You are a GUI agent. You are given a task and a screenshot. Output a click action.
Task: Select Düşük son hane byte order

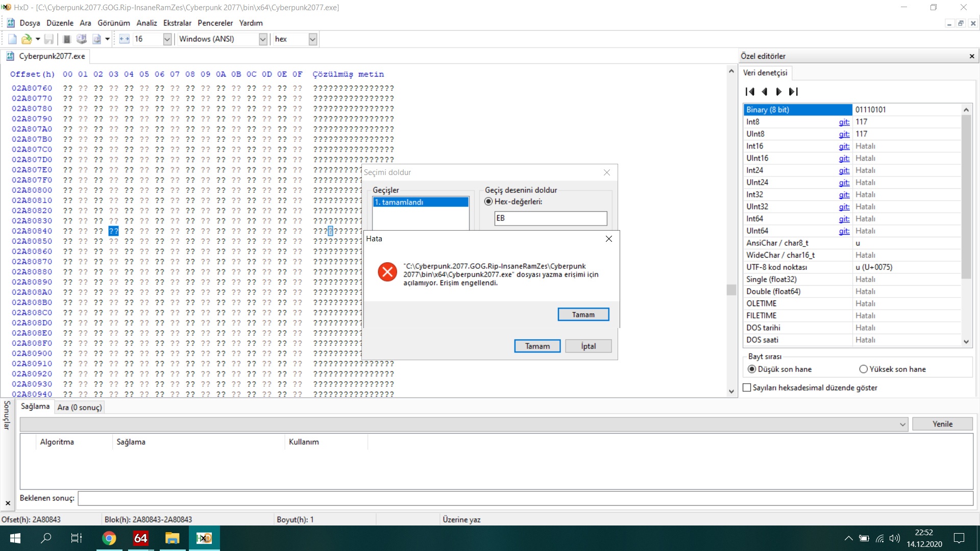click(752, 369)
